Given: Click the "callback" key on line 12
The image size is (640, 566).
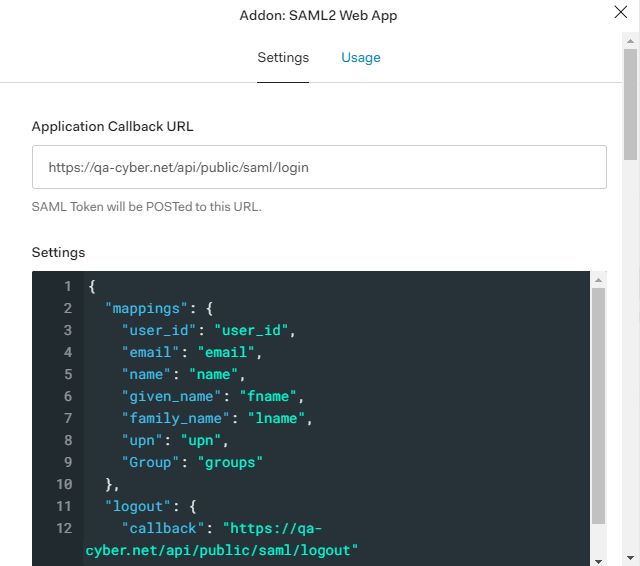Looking at the screenshot, I should tap(163, 529).
